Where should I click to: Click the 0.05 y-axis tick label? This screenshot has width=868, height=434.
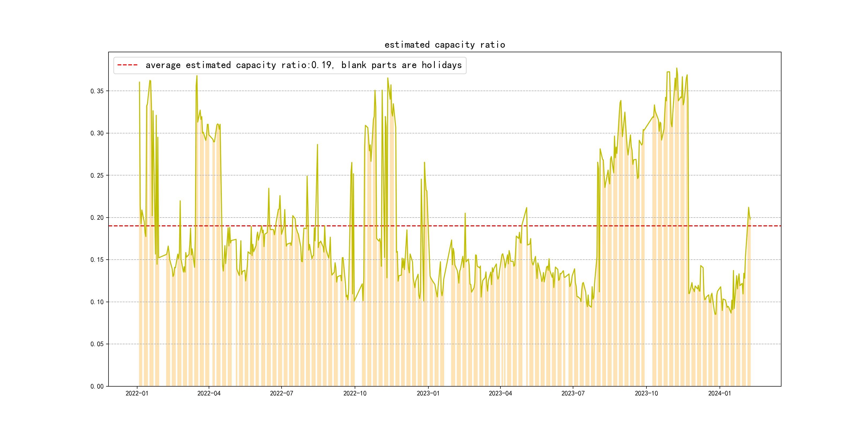[97, 344]
